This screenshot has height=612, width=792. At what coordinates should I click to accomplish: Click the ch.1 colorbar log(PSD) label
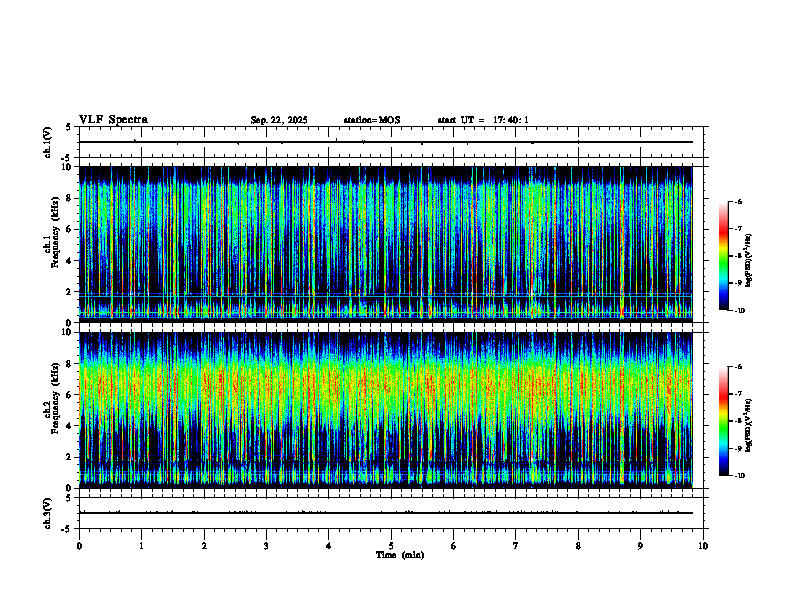(x=748, y=261)
